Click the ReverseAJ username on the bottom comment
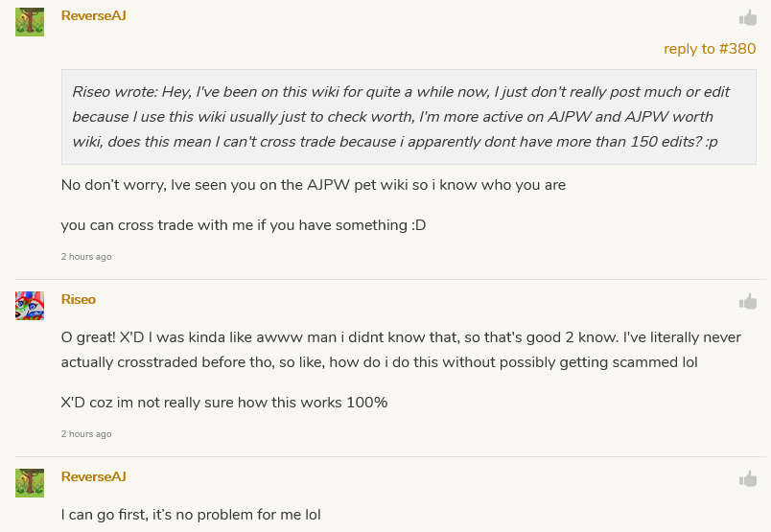The height and width of the screenshot is (532, 771). 93,476
